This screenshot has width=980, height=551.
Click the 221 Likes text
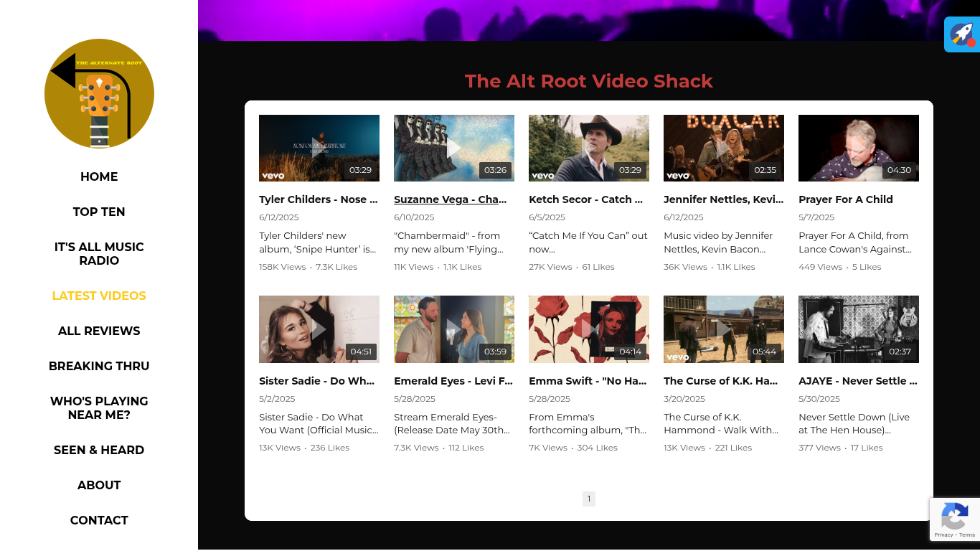point(733,448)
